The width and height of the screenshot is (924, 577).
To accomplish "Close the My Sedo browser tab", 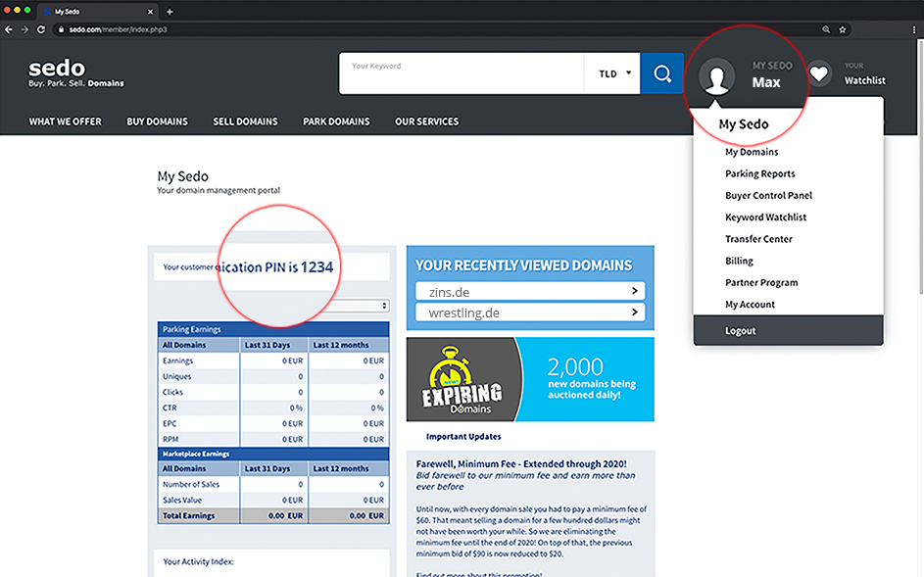I will [150, 11].
